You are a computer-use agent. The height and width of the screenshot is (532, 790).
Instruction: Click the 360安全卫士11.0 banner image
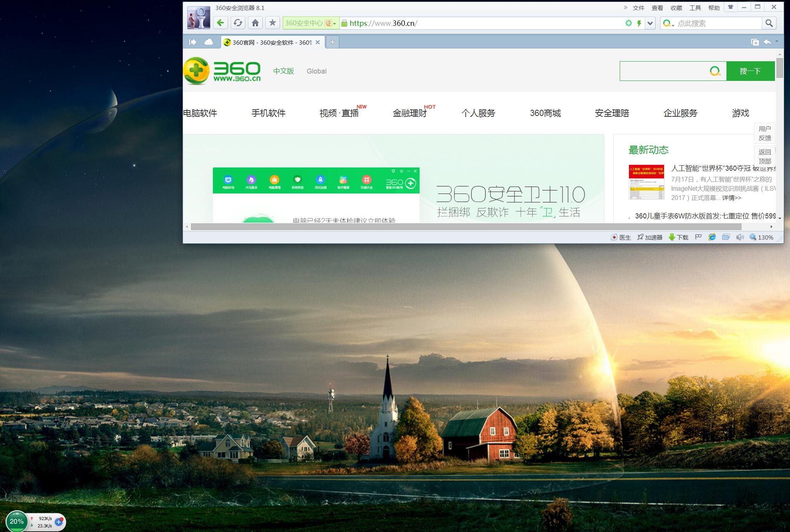tap(393, 178)
